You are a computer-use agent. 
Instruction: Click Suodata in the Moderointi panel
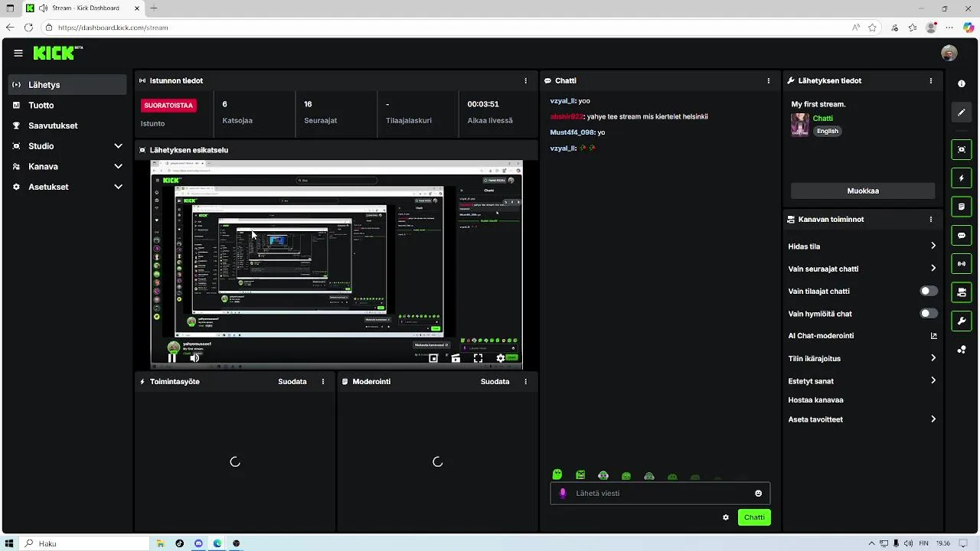tap(495, 381)
